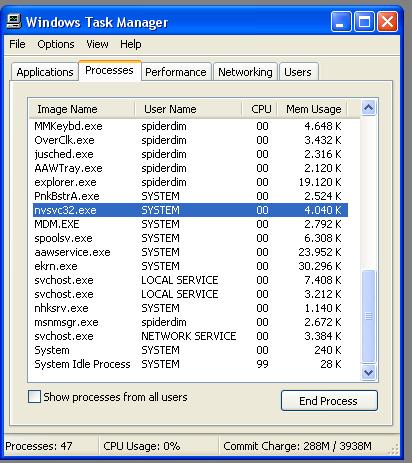Click the vertical scrollbar thumb
The height and width of the screenshot is (463, 412).
368,316
